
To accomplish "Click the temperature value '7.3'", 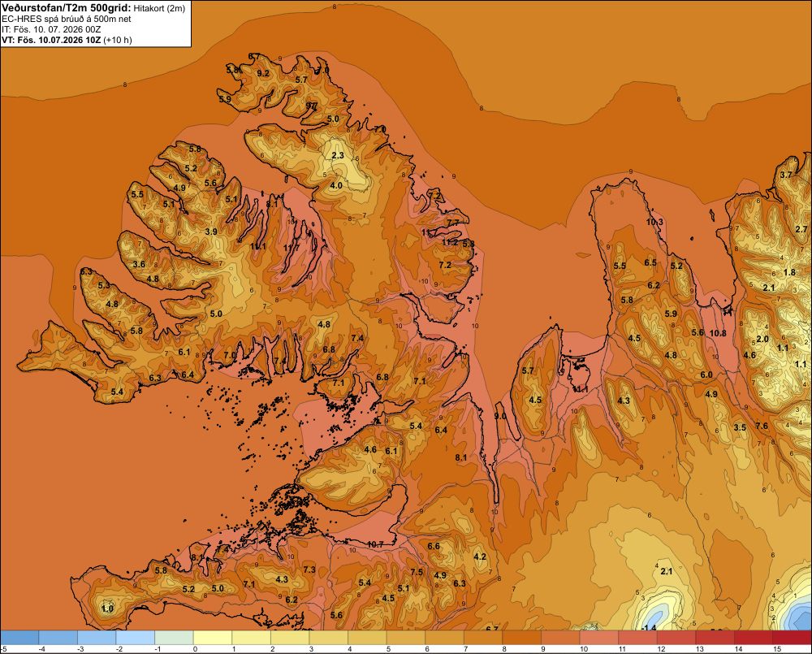I will pos(309,570).
